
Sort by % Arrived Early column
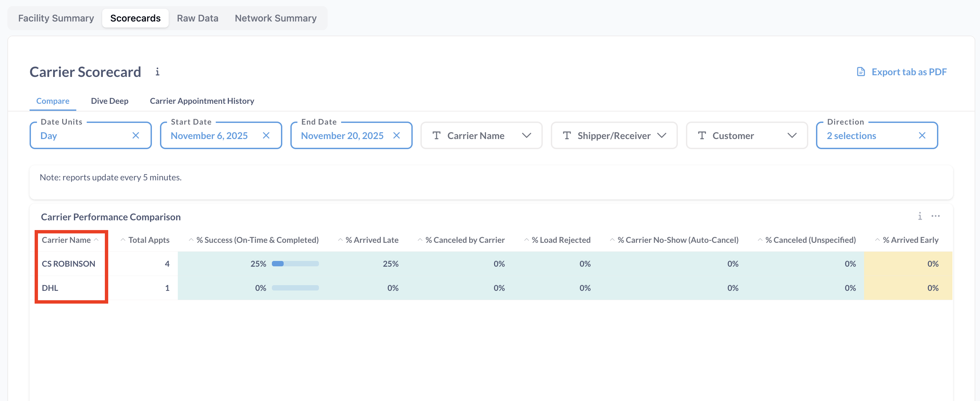coord(907,240)
